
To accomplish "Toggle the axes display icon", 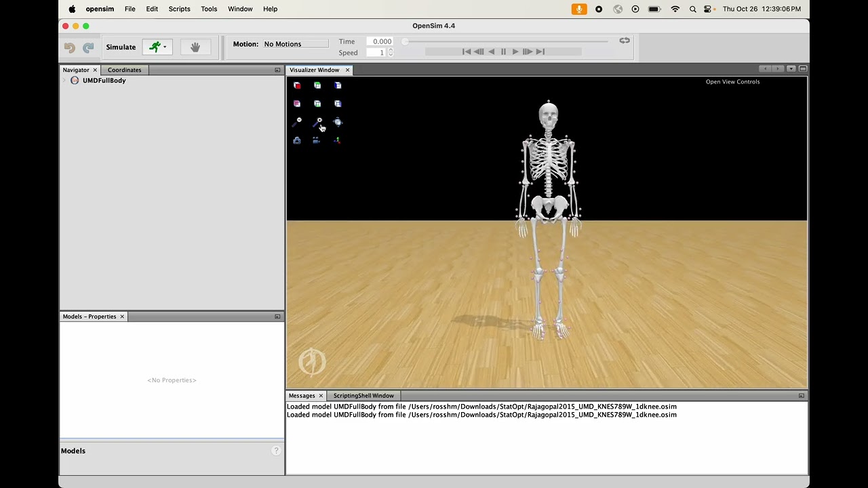I will 338,140.
